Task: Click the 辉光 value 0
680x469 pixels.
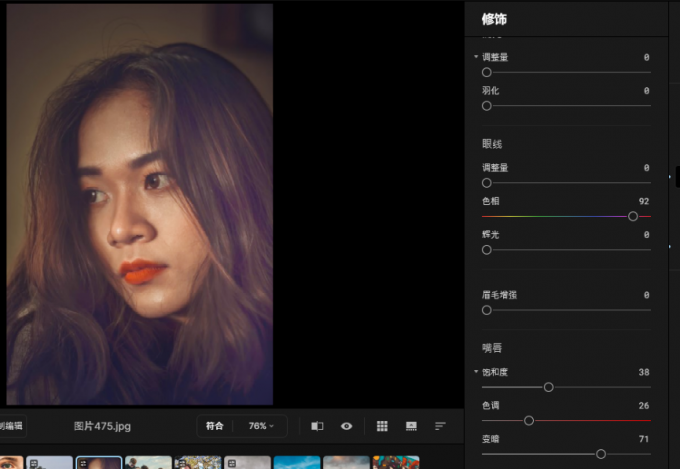Action: 647,235
